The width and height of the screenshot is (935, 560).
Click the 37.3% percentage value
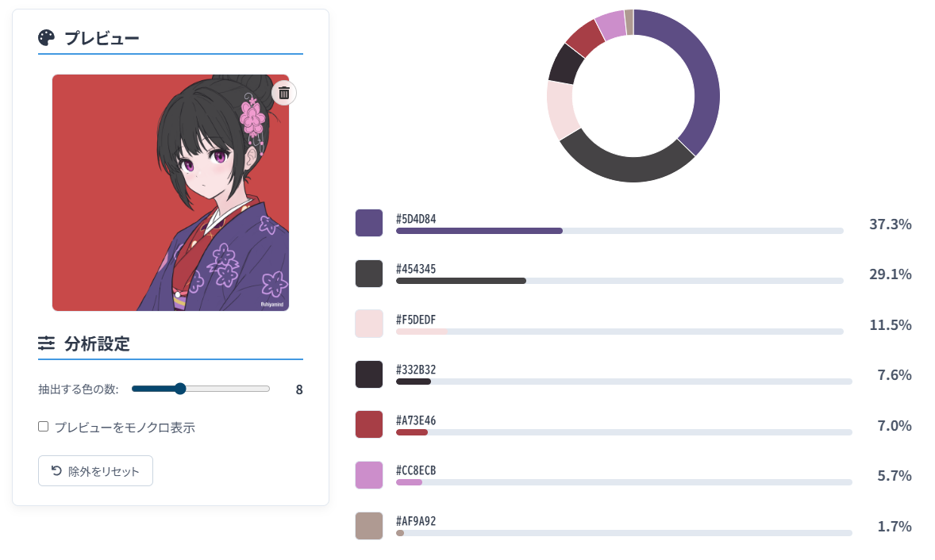click(890, 224)
